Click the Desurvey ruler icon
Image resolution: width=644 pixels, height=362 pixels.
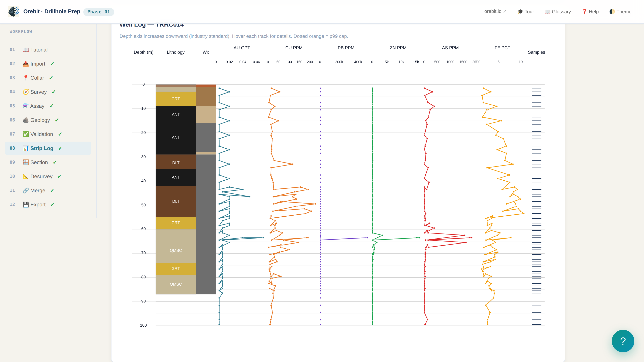point(26,176)
